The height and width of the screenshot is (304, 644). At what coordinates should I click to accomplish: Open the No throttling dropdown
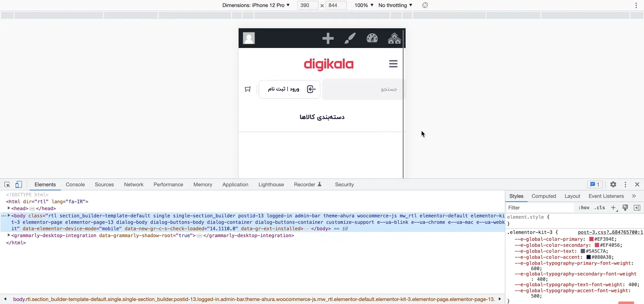pos(395,5)
